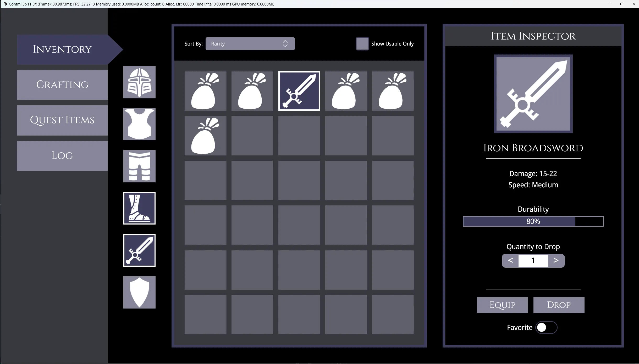Decrease quantity to drop with left arrow
639x364 pixels.
(510, 261)
